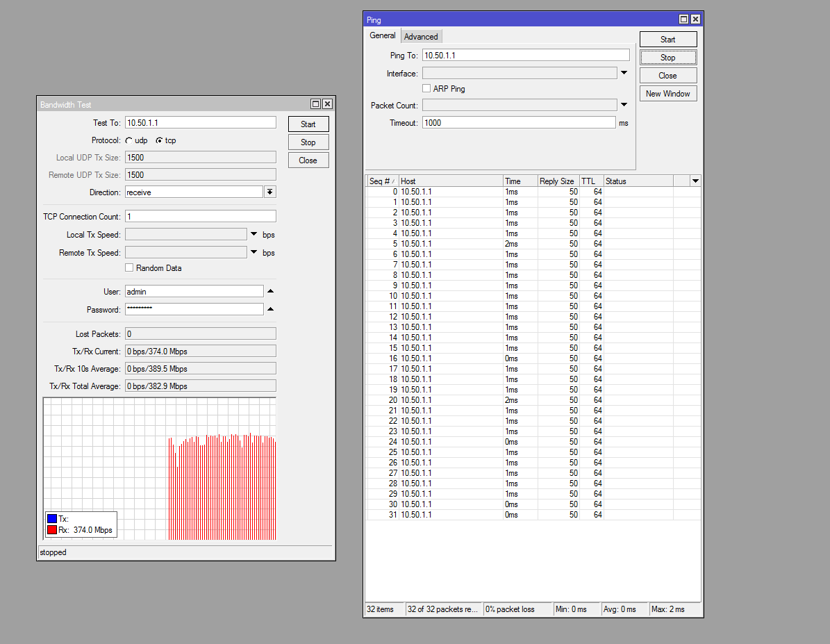Image resolution: width=830 pixels, height=644 pixels.
Task: Maximize the Ping window
Action: 683,20
